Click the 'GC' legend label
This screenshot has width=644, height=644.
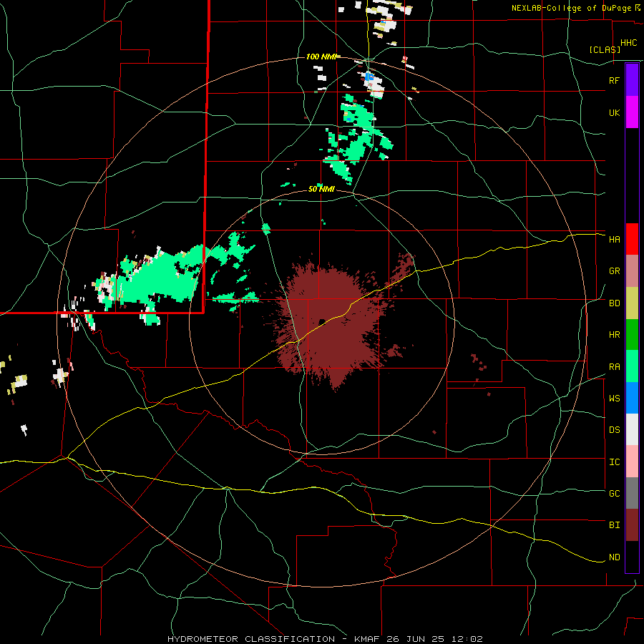coord(614,493)
